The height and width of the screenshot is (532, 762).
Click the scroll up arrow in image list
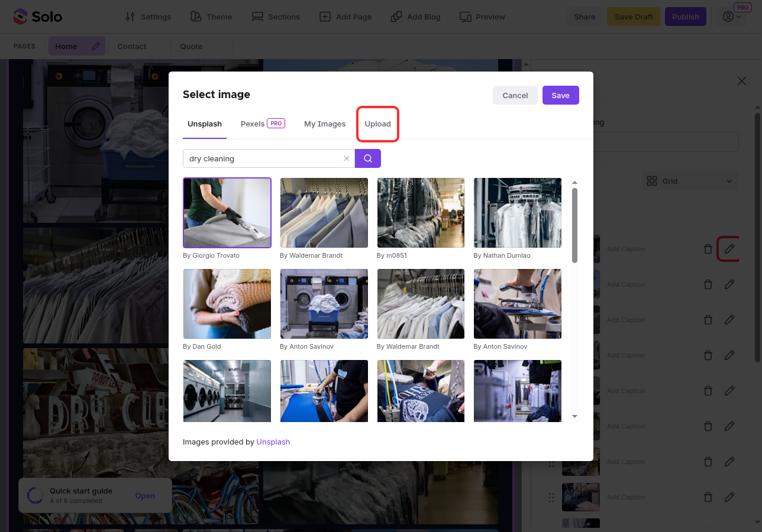pos(574,183)
